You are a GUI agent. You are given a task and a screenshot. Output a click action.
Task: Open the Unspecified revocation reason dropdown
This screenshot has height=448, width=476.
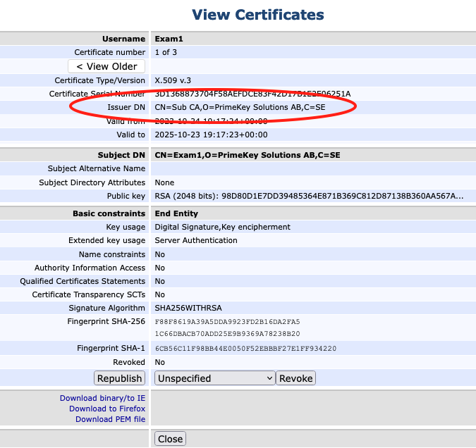(x=214, y=378)
